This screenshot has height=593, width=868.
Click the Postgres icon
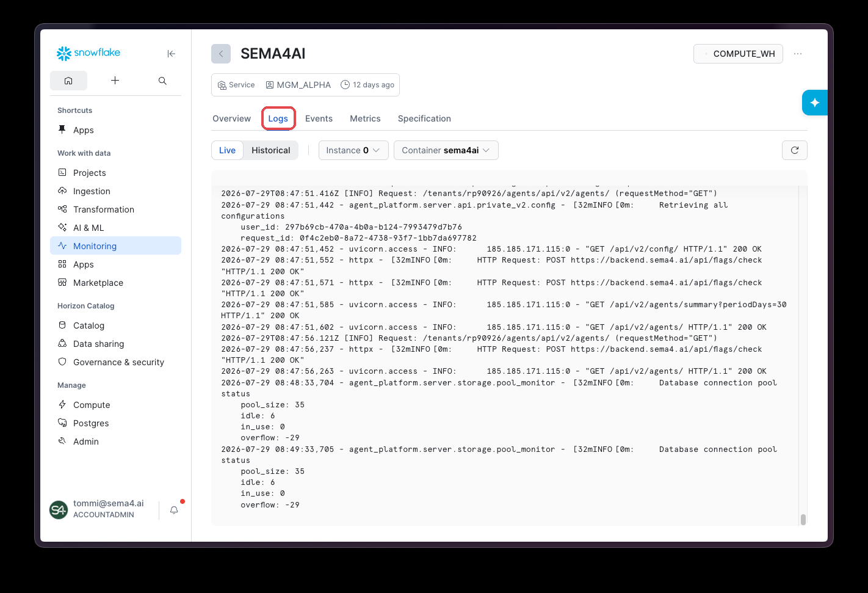point(62,423)
